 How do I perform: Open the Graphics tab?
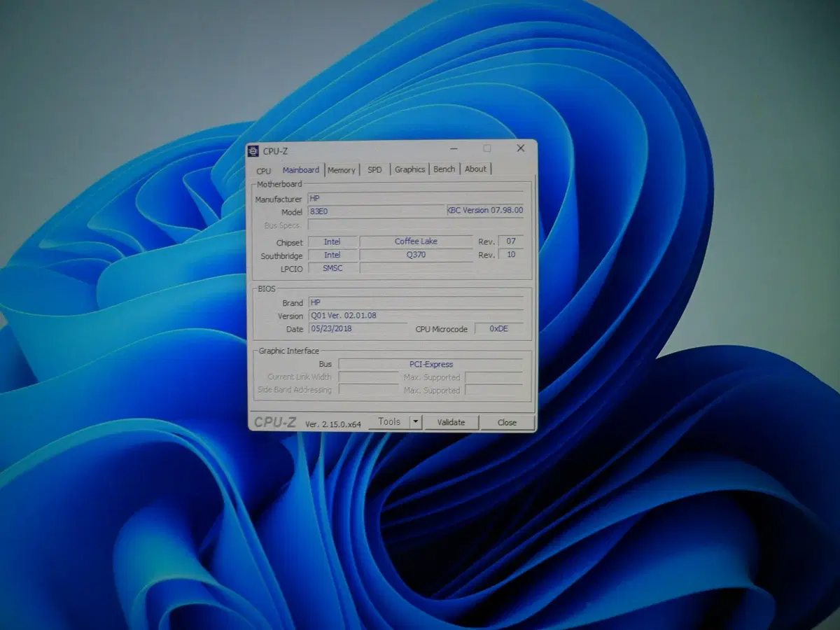tap(410, 169)
